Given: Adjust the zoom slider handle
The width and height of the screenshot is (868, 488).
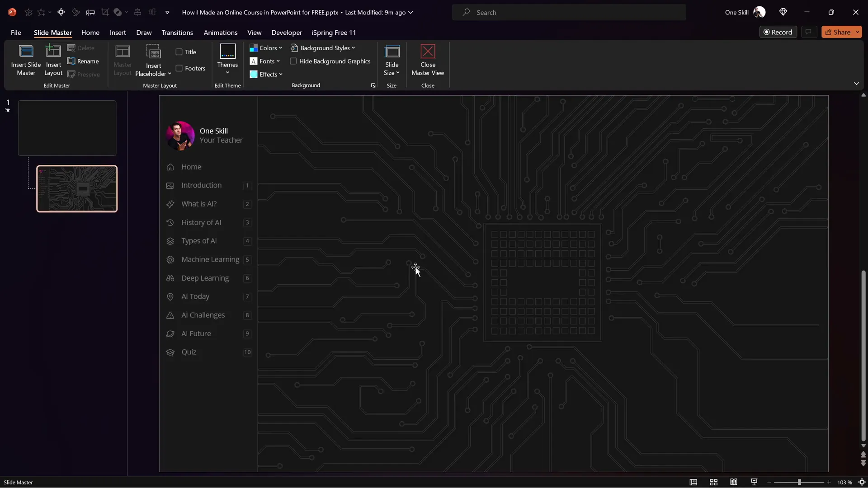Looking at the screenshot, I should [799, 483].
